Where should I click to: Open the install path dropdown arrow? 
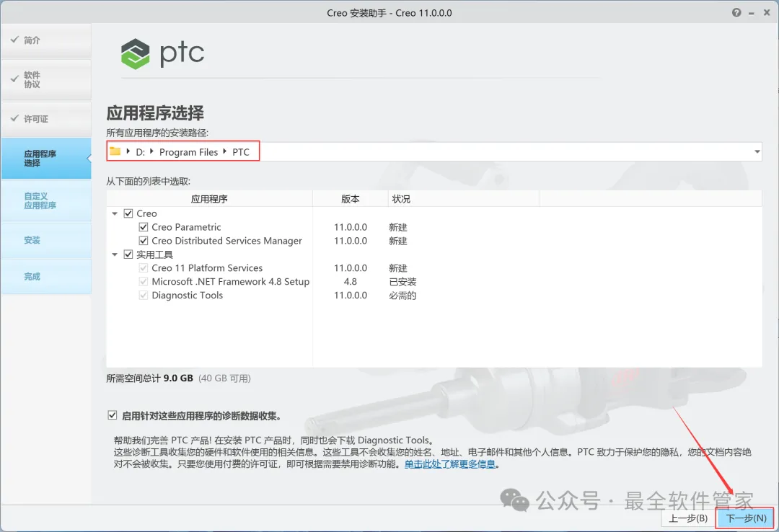757,151
